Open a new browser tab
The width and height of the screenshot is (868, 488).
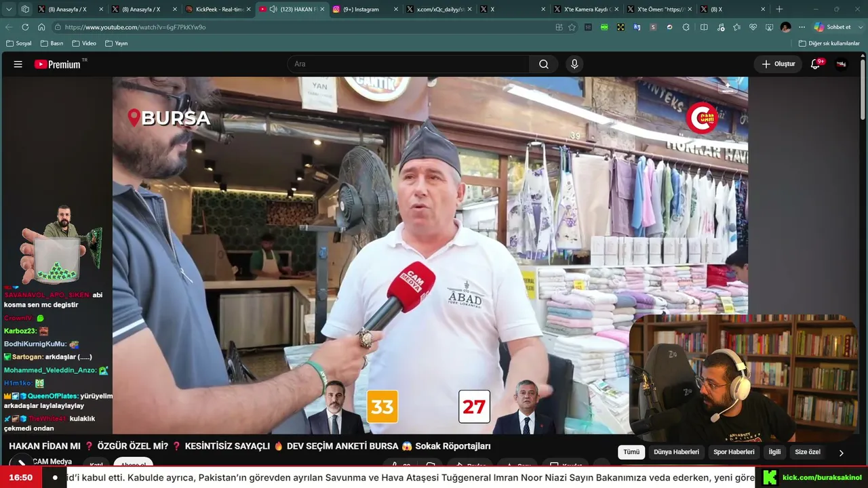coord(779,9)
